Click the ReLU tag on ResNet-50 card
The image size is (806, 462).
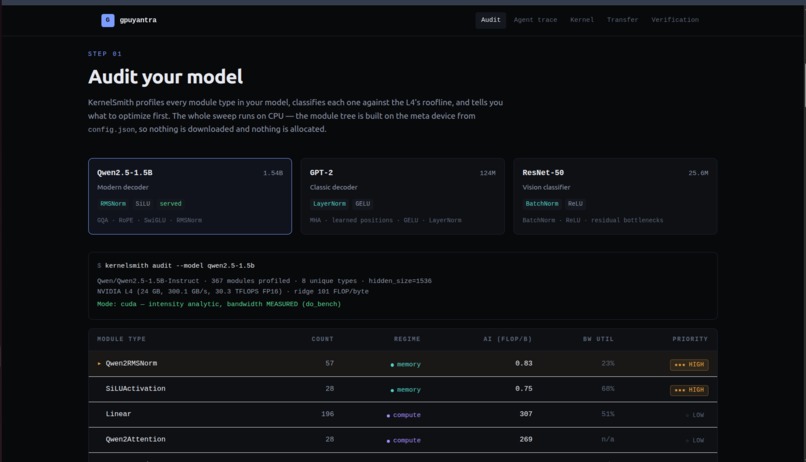(575, 204)
